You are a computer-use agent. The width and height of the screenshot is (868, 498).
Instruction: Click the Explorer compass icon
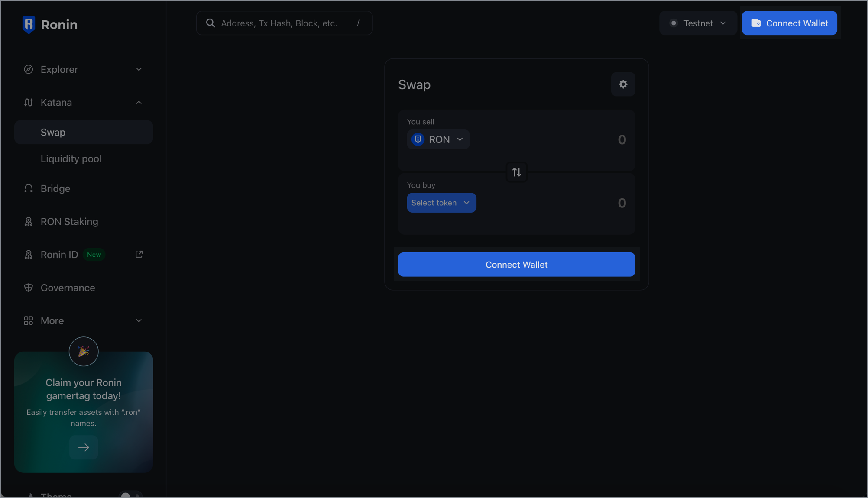point(29,69)
